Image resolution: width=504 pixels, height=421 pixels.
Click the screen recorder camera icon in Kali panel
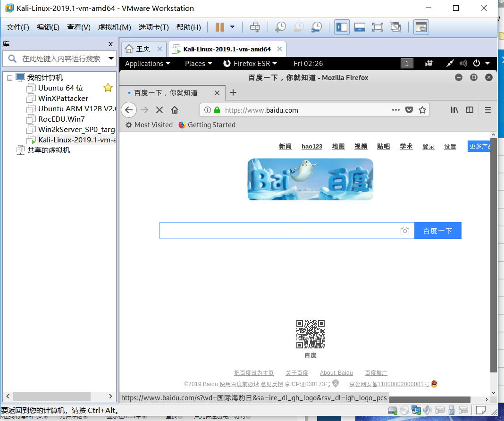click(429, 64)
